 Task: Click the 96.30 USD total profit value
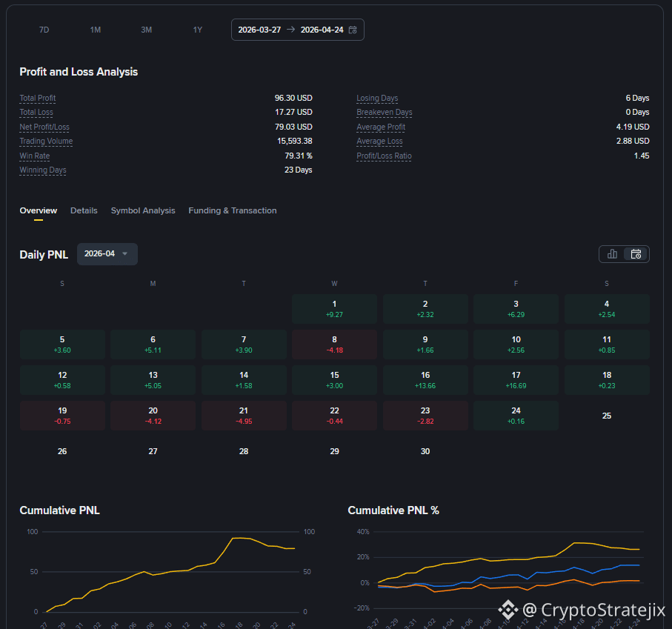293,98
